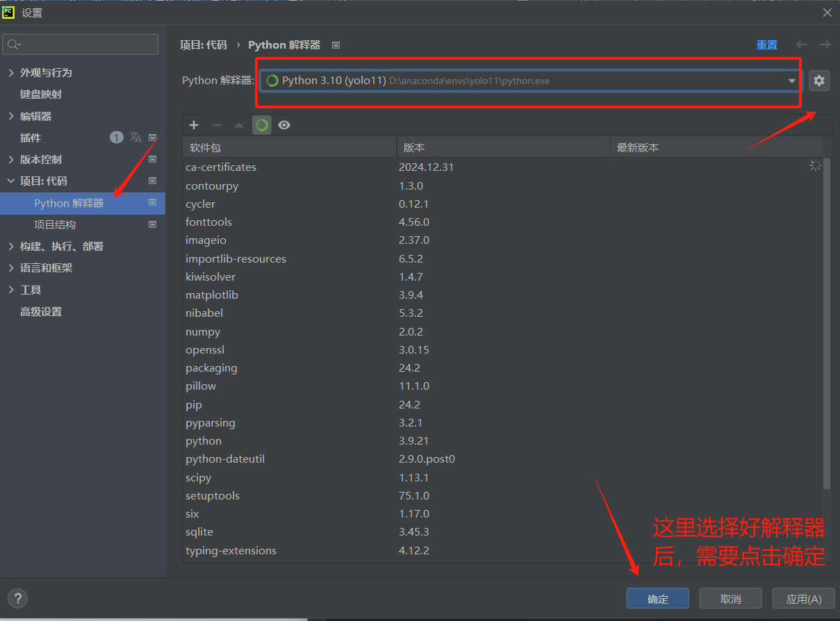
Task: Select the numpy package row
Action: (502, 331)
